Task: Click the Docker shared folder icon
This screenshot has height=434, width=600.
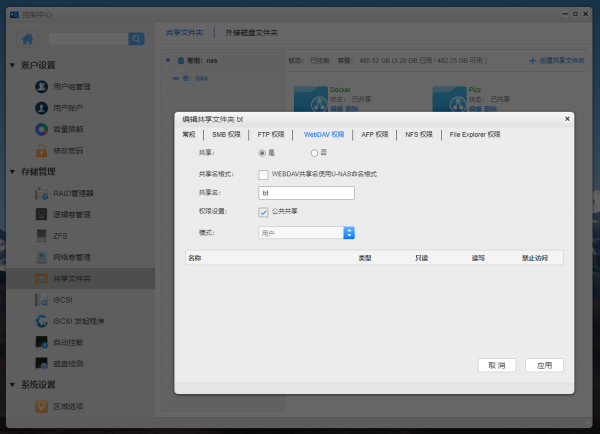Action: [311, 100]
